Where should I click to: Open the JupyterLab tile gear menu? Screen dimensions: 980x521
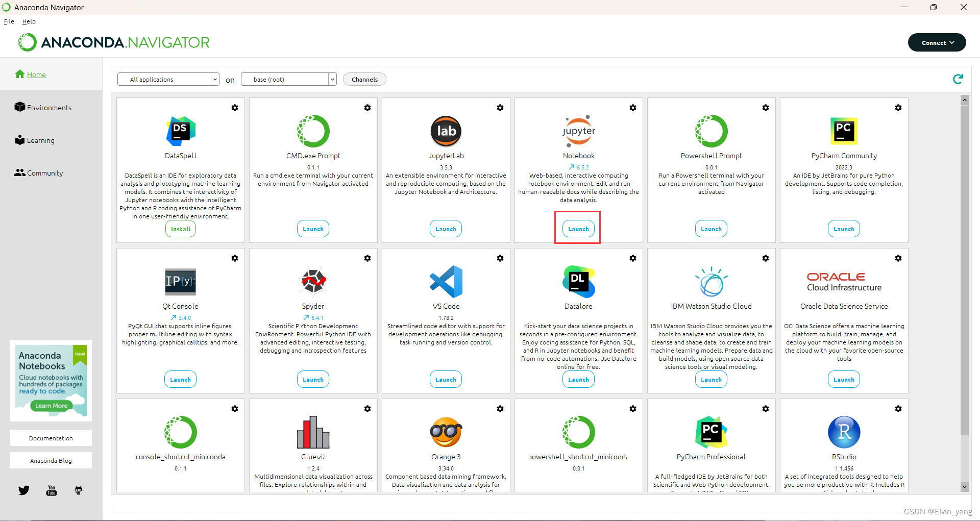500,108
